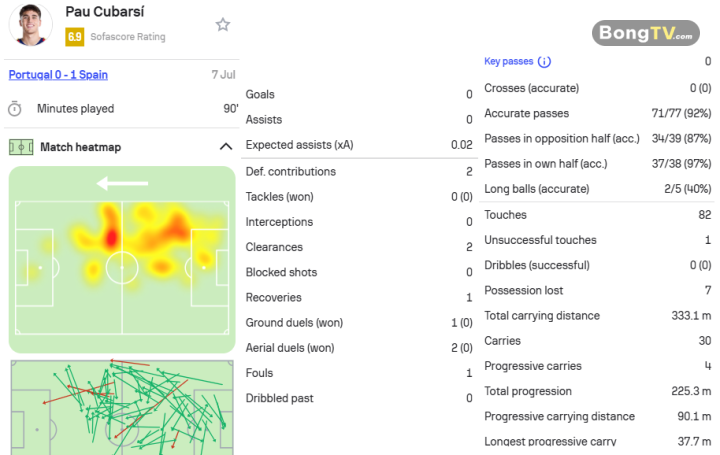
Task: Click the Key passes label link
Action: [x=508, y=62]
